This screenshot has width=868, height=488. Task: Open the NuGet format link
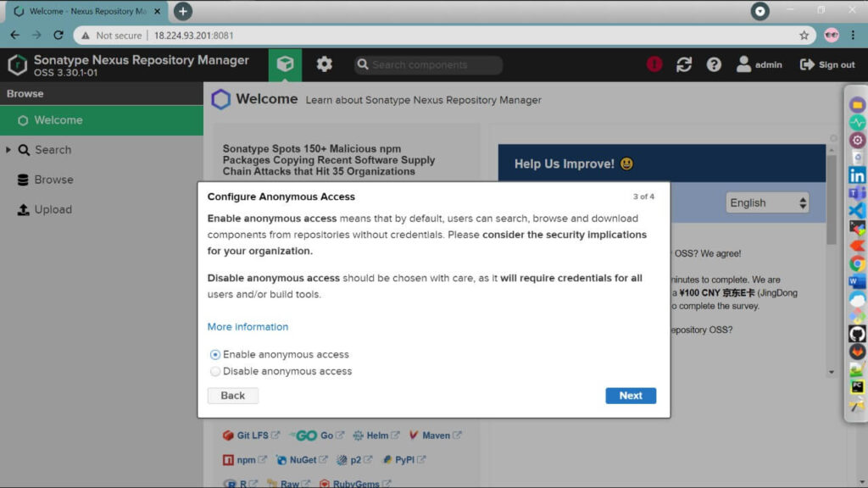tap(302, 460)
